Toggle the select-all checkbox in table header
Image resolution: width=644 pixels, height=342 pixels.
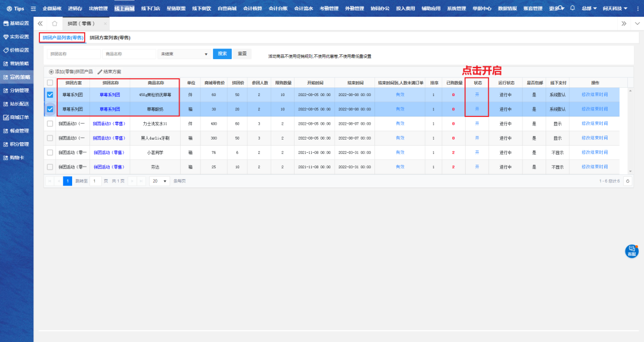tap(50, 83)
